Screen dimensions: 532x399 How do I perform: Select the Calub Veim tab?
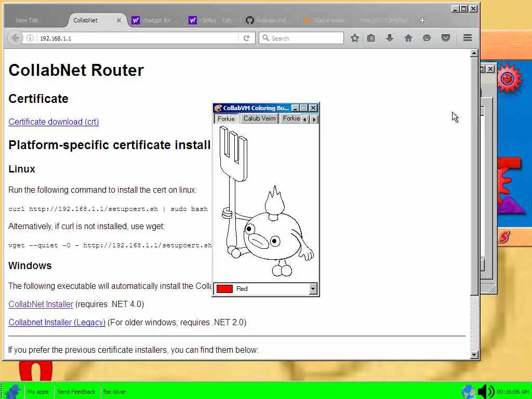[x=259, y=118]
